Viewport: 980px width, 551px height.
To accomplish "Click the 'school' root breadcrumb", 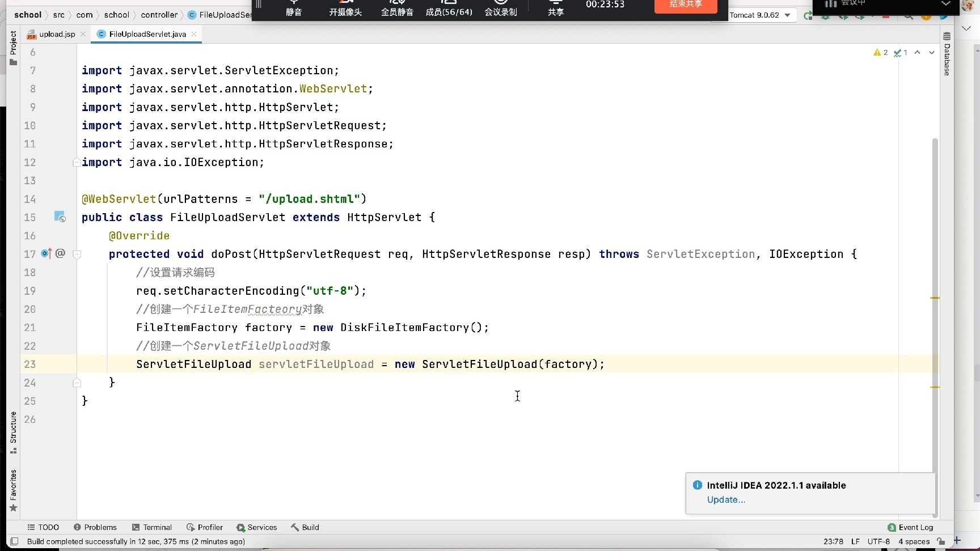I will click(x=28, y=15).
